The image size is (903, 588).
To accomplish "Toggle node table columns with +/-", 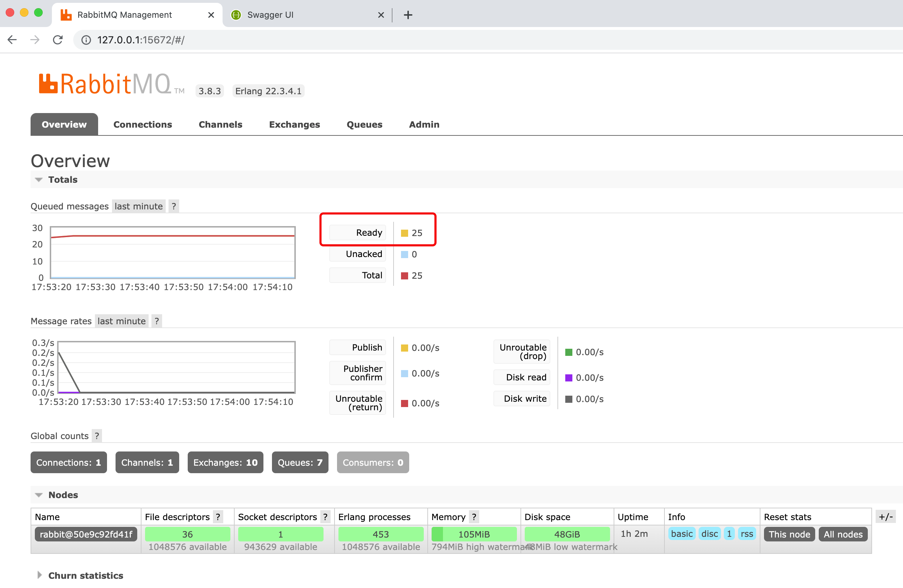I will (x=886, y=517).
